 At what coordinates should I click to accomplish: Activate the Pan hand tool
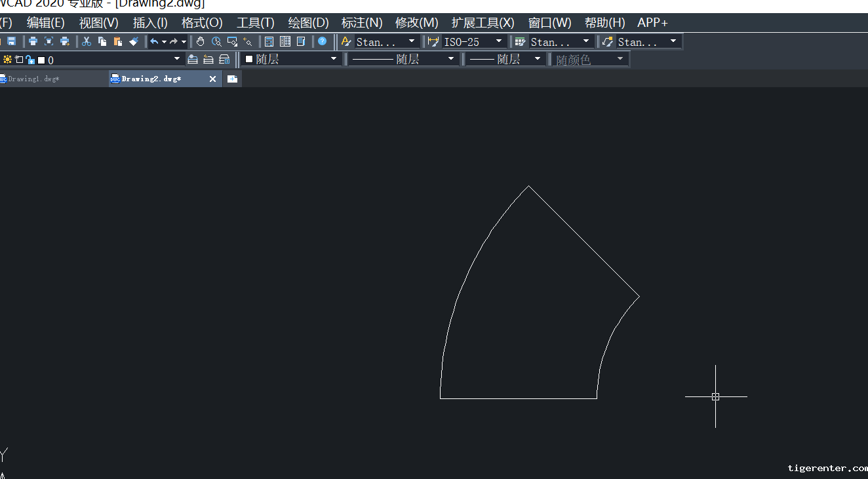(x=200, y=41)
